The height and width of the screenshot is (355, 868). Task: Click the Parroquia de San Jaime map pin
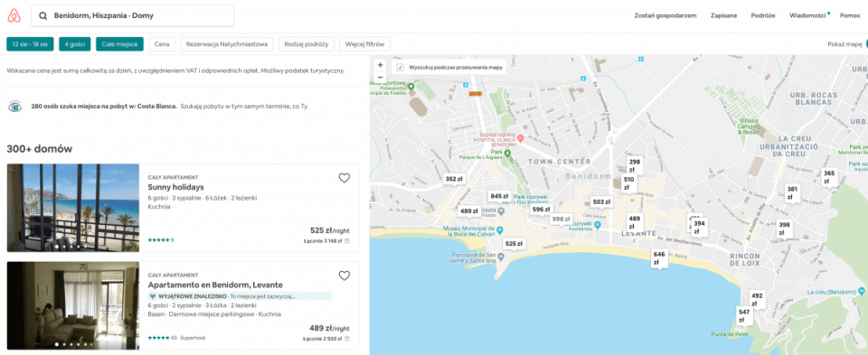coord(501,257)
